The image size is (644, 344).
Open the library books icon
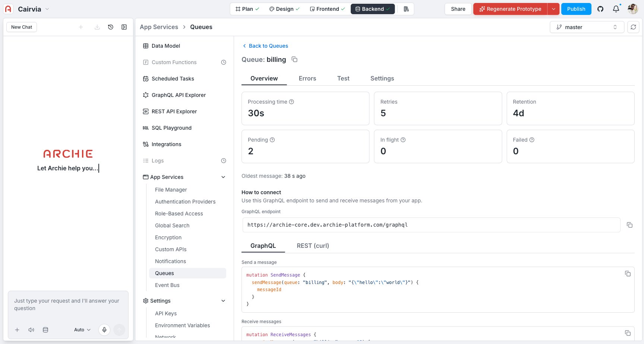(406, 9)
